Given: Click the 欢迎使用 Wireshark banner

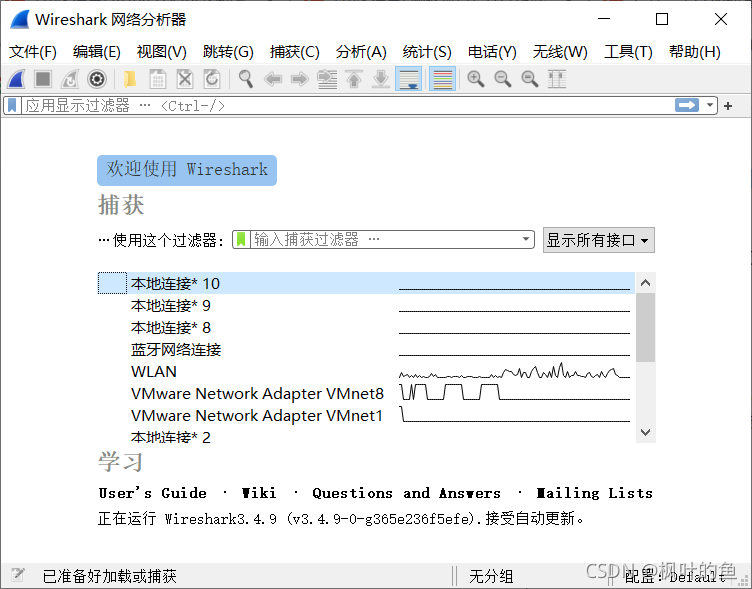Looking at the screenshot, I should pyautogui.click(x=187, y=170).
